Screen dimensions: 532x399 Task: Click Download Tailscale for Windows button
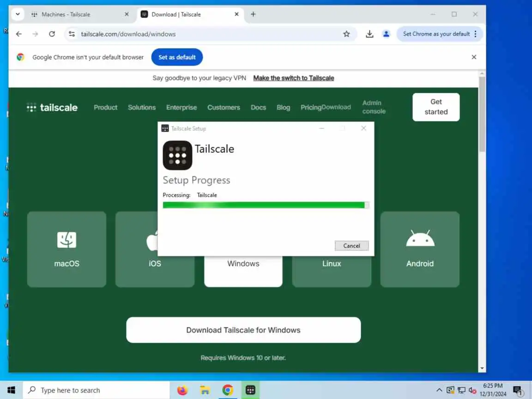(243, 330)
